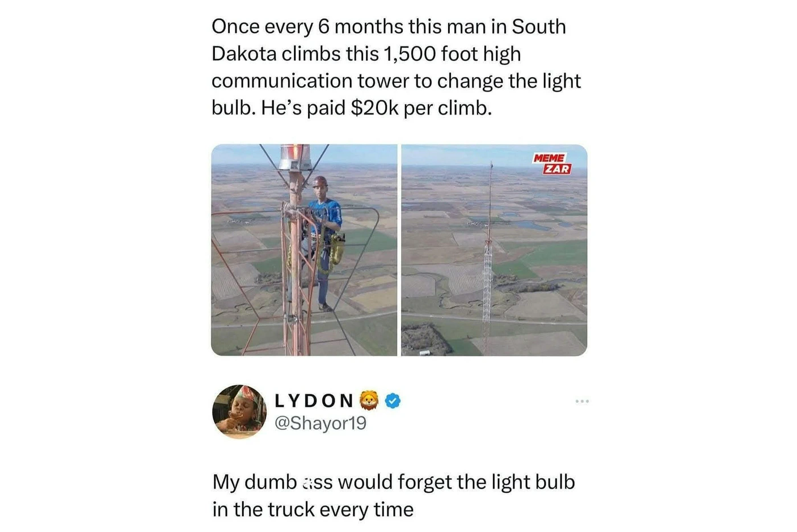797x532 pixels.
Task: Open the right aerial photo of the tower
Action: pyautogui.click(x=494, y=250)
